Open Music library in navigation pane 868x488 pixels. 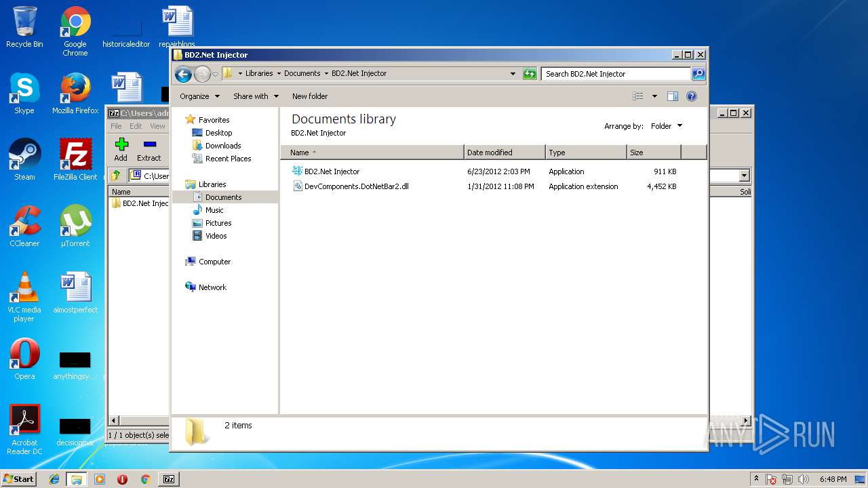point(214,210)
